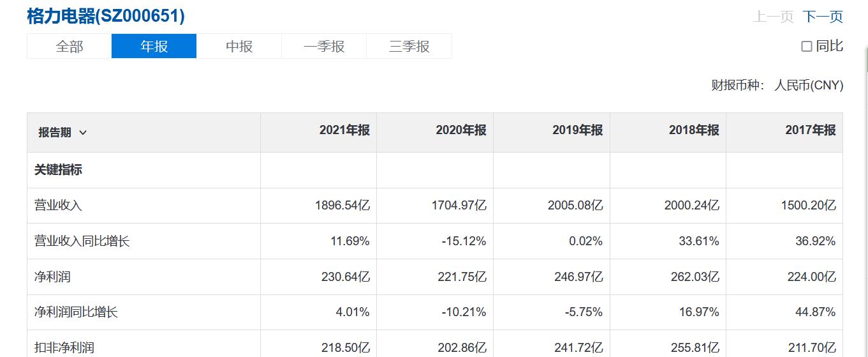The height and width of the screenshot is (357, 868).
Task: Click the 36.92% growth cell
Action: [x=784, y=241]
